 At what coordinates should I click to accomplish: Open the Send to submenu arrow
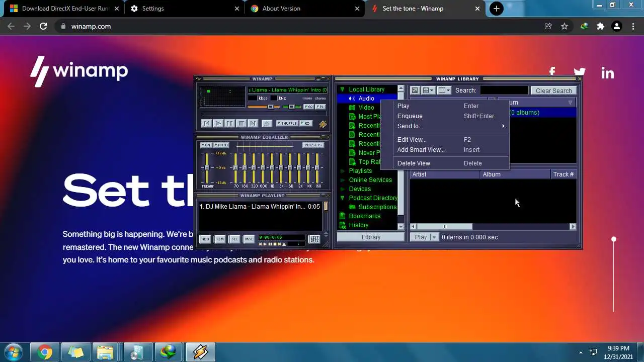coord(503,126)
